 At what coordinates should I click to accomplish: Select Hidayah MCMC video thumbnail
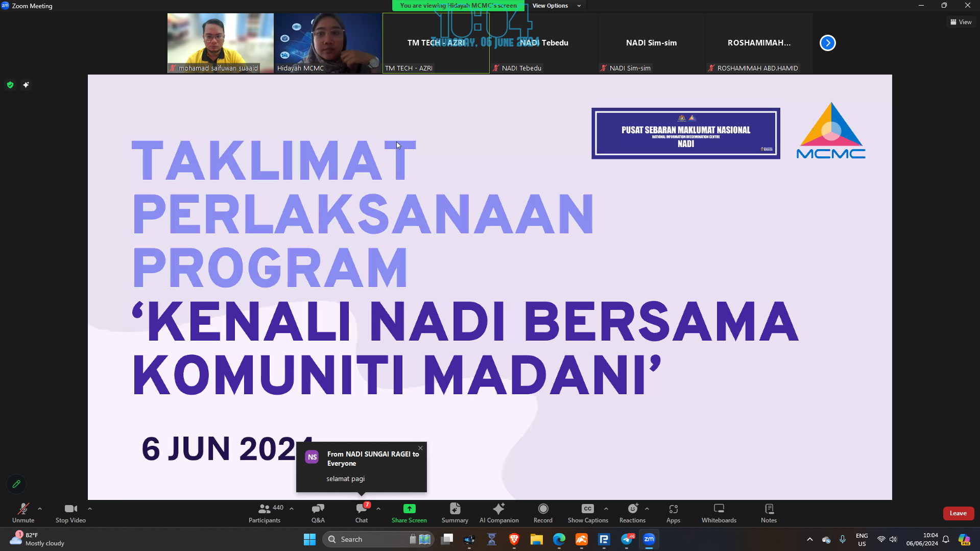pos(328,43)
